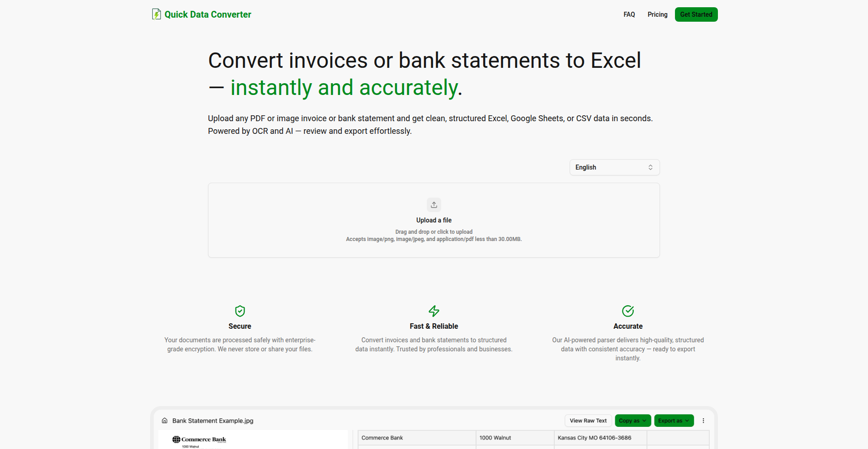Select the Kansas City MO 64106-3686 cell
Viewport: 868px width, 449px height.
pyautogui.click(x=600, y=438)
